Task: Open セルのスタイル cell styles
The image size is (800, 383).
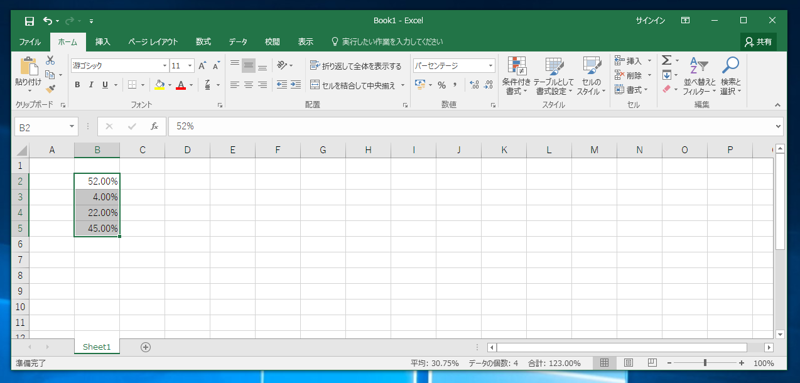Action: [591, 76]
